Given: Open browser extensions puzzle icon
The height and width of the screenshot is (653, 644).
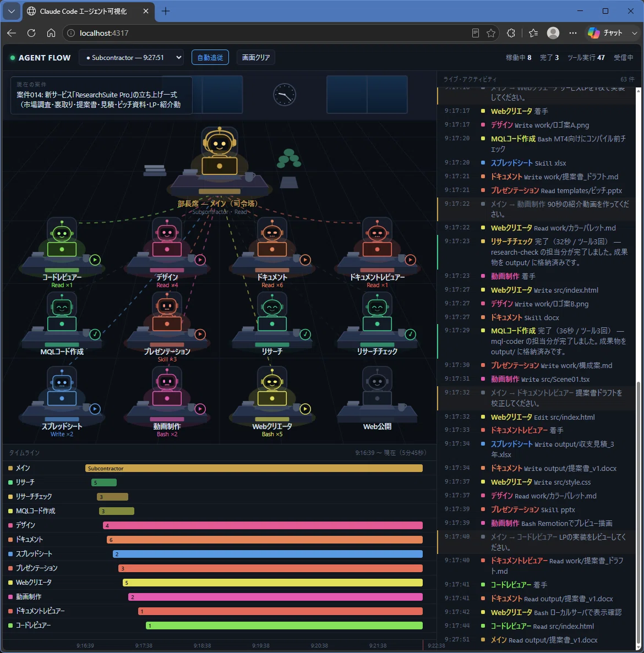Looking at the screenshot, I should pos(511,33).
